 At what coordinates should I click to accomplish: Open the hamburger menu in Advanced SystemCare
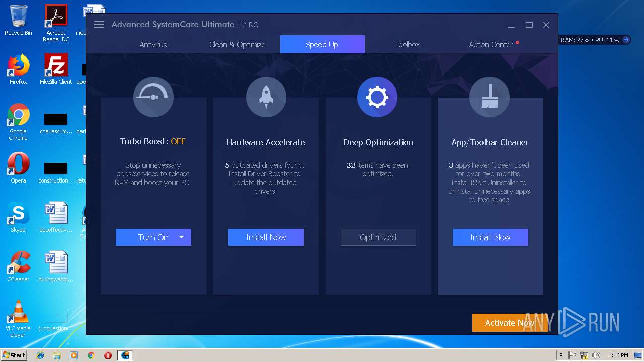click(x=99, y=25)
